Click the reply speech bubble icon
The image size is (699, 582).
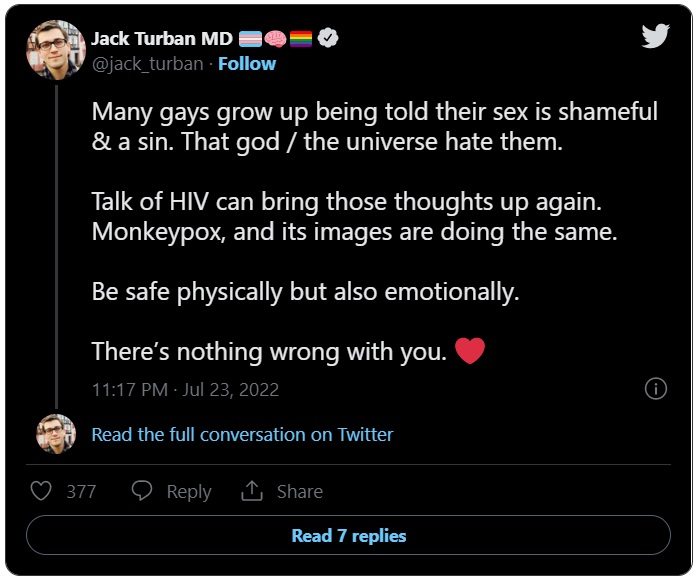pyautogui.click(x=142, y=491)
